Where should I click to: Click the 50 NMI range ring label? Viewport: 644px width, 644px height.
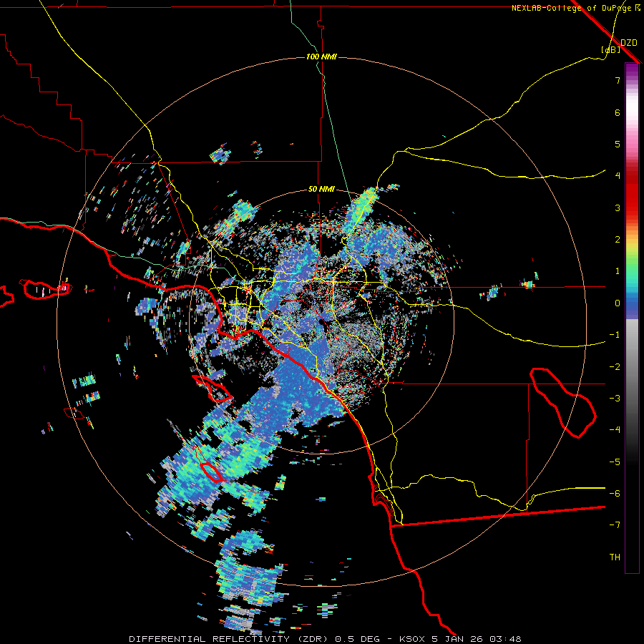point(321,190)
